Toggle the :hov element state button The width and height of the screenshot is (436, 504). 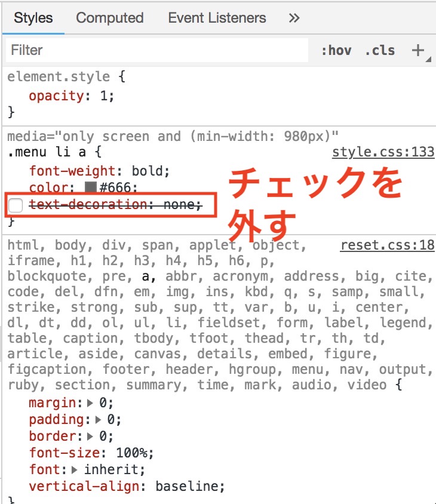[x=336, y=51]
